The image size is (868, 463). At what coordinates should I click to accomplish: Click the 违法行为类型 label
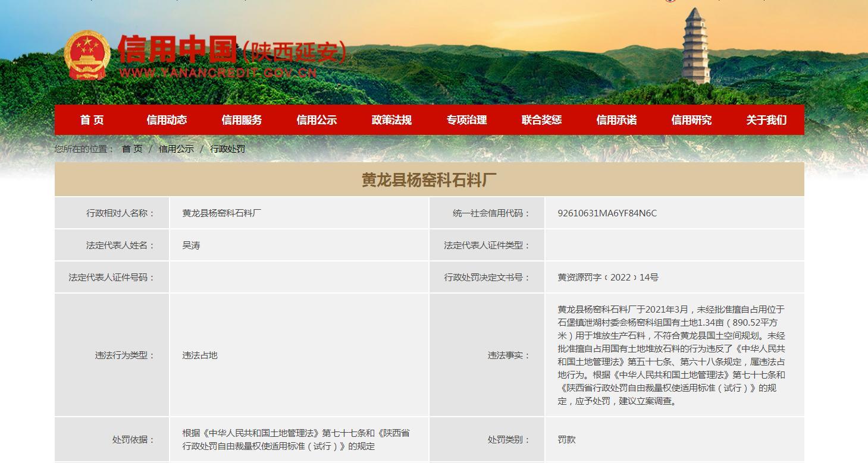[125, 355]
